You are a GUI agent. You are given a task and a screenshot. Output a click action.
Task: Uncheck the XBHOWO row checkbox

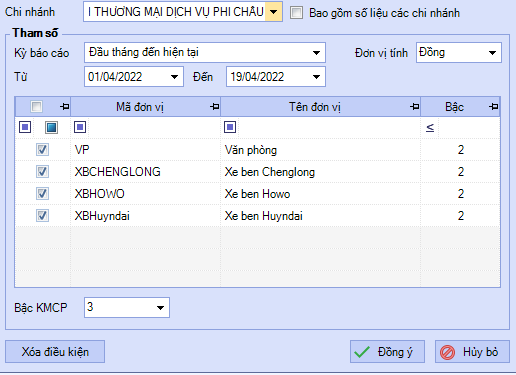coord(42,193)
